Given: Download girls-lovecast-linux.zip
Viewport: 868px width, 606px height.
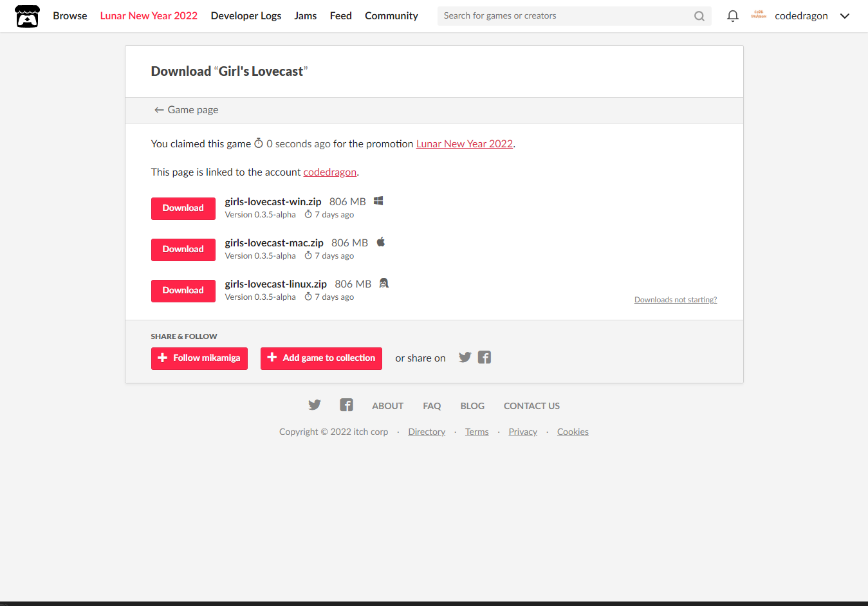Looking at the screenshot, I should tap(183, 291).
